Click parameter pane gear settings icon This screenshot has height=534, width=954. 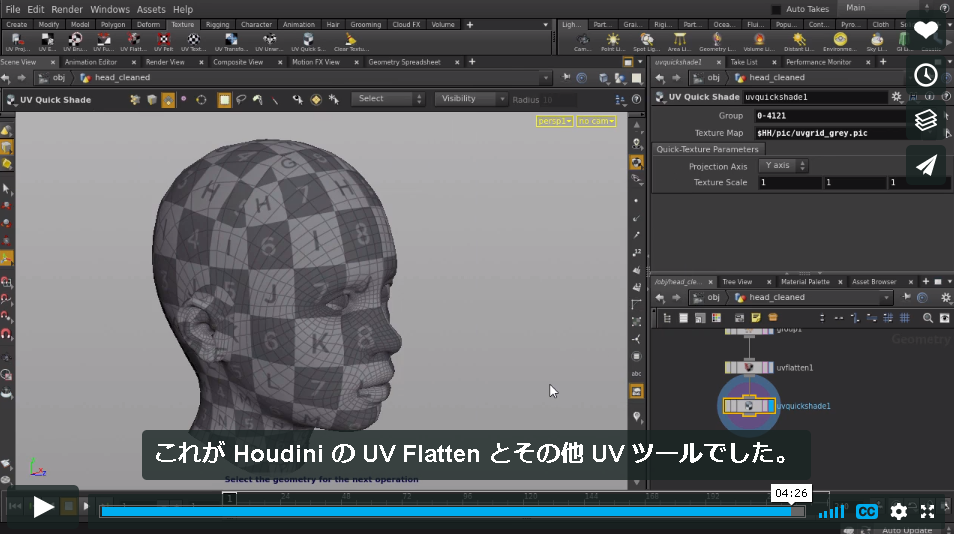[896, 97]
